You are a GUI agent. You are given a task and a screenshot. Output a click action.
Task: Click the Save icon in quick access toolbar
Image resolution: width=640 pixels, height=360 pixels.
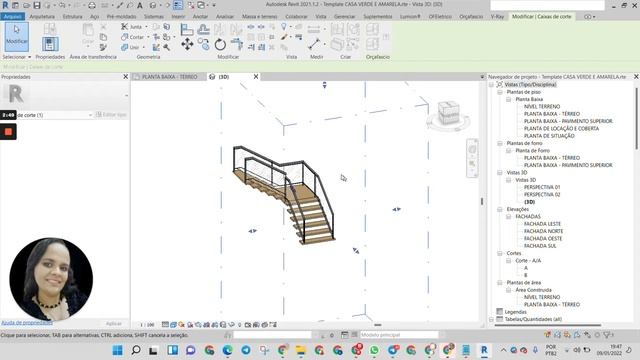pos(37,5)
